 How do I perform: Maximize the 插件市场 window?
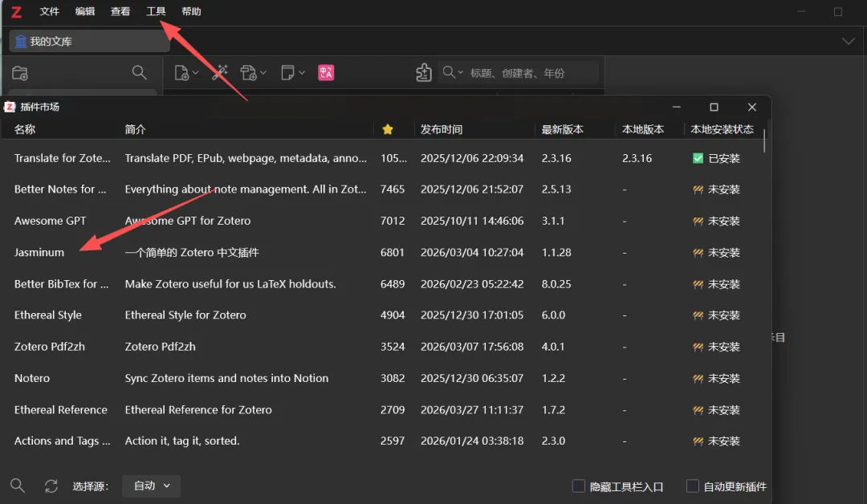714,107
